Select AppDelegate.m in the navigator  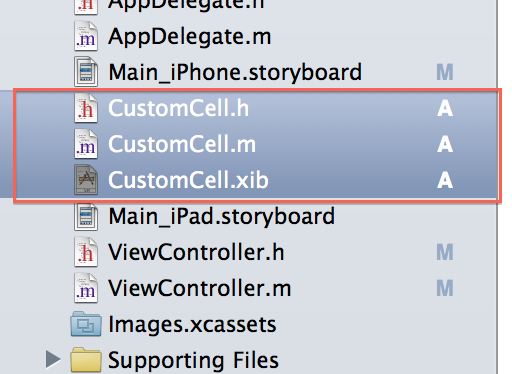click(190, 36)
